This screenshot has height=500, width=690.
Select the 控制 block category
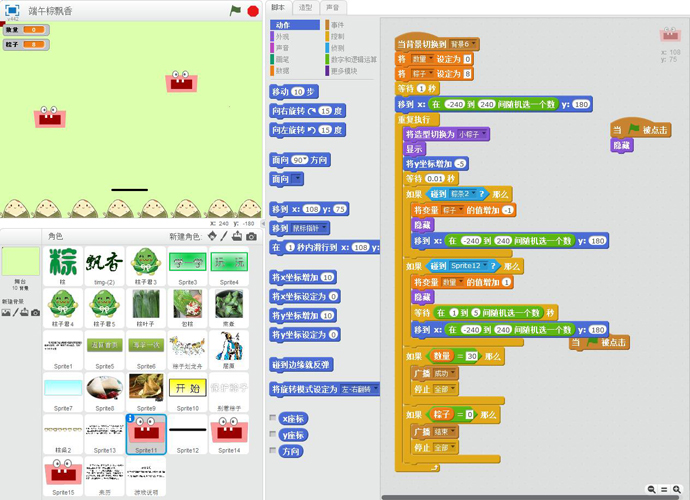pos(338,36)
